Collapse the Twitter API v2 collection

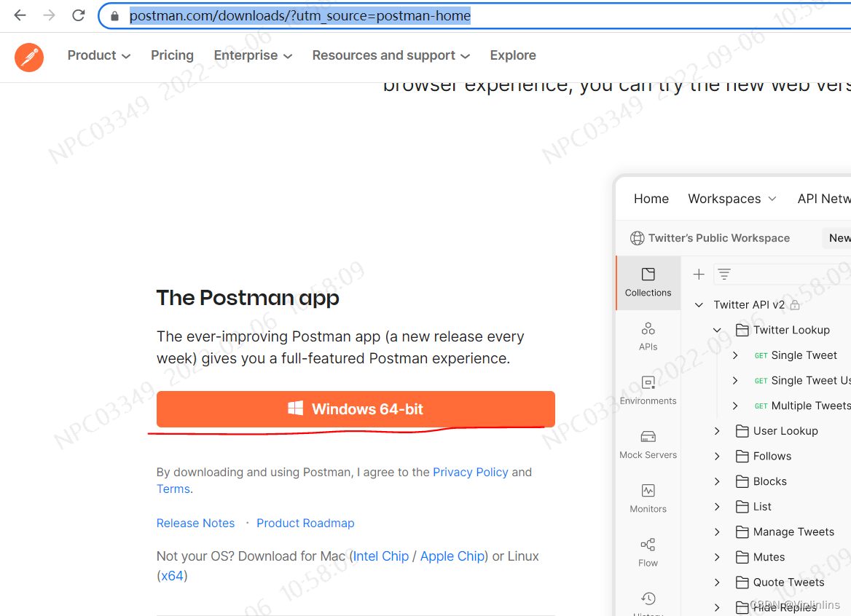pos(698,304)
